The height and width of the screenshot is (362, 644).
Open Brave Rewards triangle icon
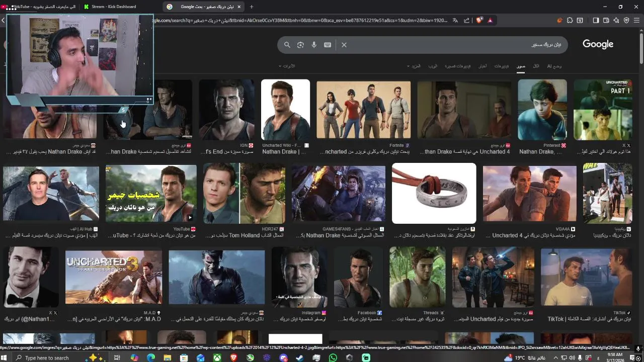(x=490, y=20)
